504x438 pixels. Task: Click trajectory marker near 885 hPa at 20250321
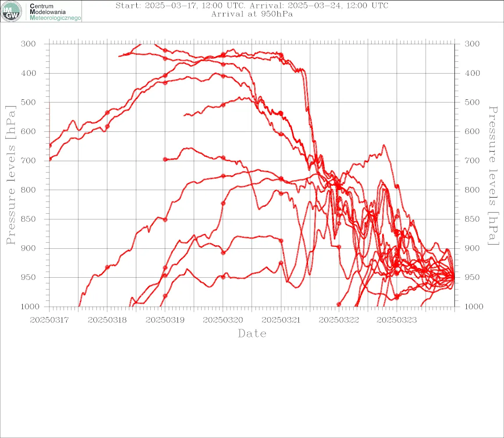point(281,241)
